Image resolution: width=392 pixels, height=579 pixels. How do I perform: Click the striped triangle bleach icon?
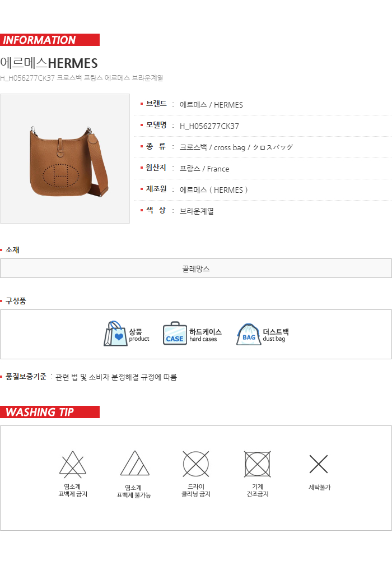(x=134, y=463)
